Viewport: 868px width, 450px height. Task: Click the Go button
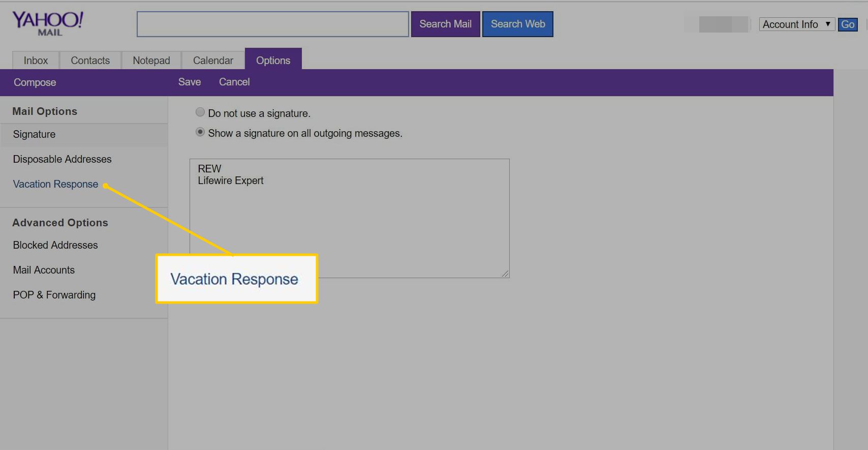tap(847, 24)
